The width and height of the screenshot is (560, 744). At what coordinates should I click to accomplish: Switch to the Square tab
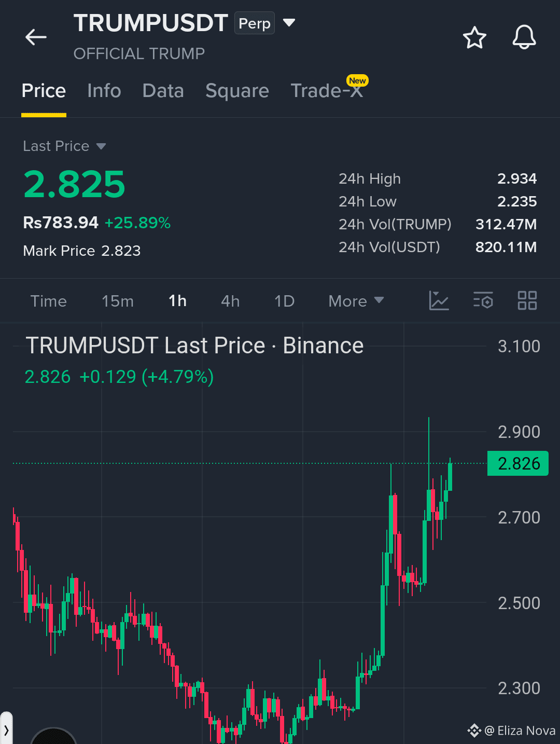237,91
